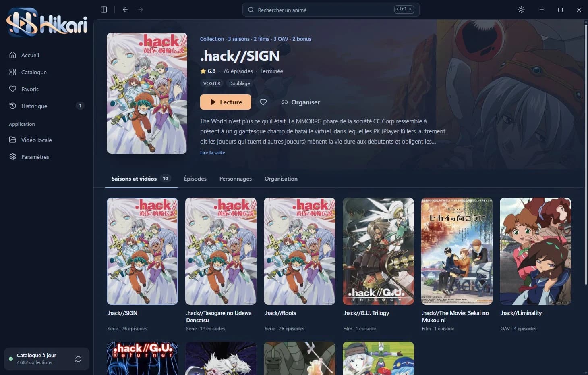Switch to the Épisodes tab
This screenshot has width=588, height=375.
[195, 179]
